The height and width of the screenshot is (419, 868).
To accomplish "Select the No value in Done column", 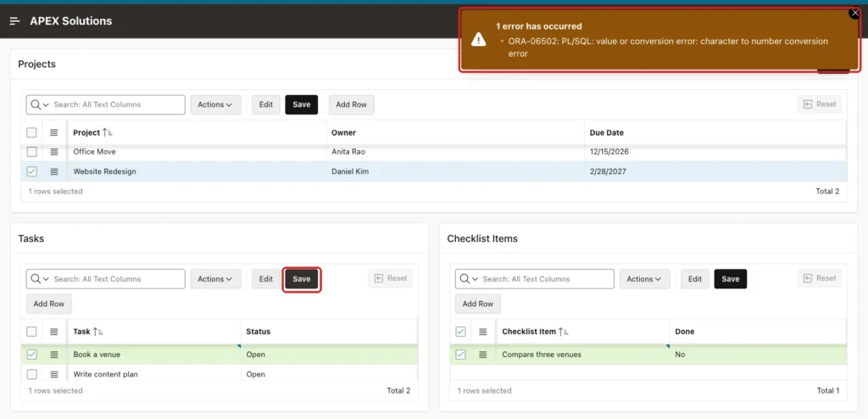I will pyautogui.click(x=758, y=355).
